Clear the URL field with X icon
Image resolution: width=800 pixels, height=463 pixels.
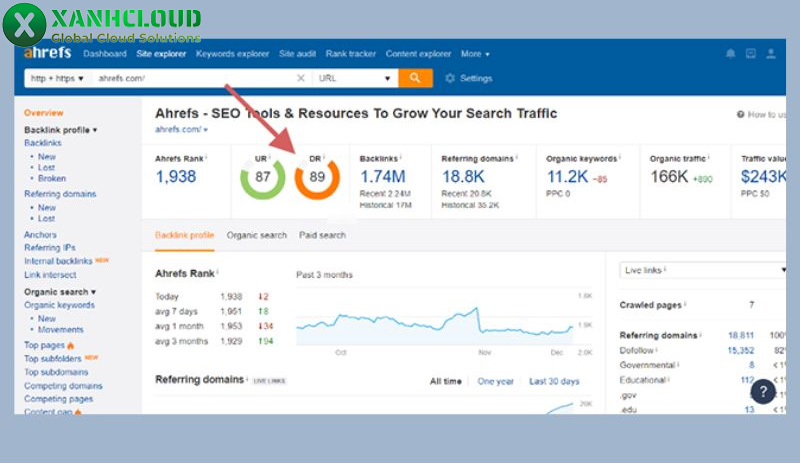click(x=301, y=78)
